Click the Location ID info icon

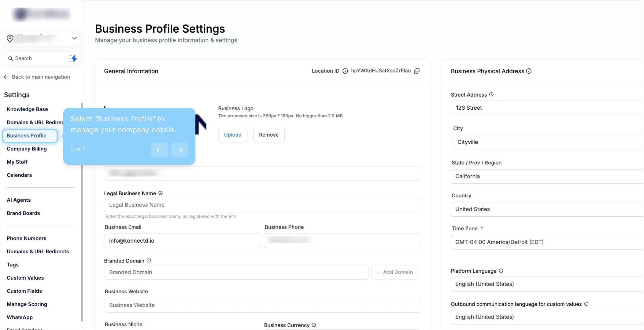coord(345,71)
